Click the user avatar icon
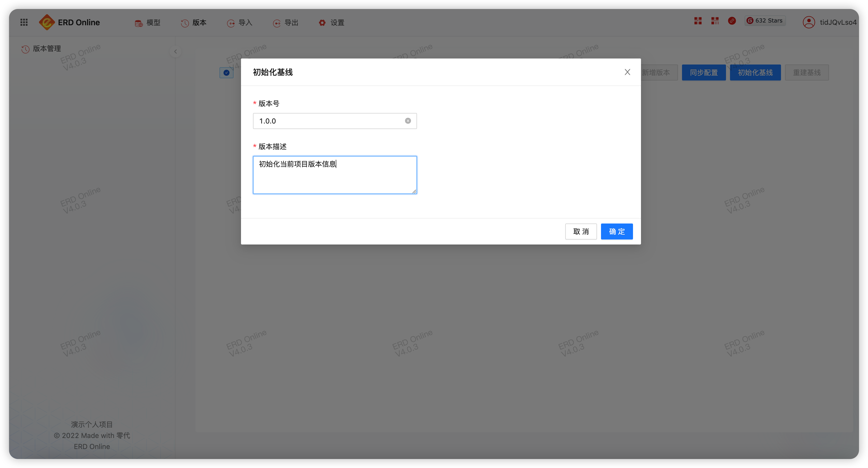 pos(809,22)
